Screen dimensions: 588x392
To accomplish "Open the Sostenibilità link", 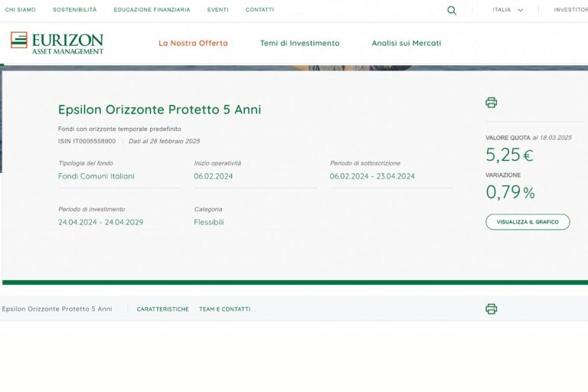I will click(x=75, y=10).
